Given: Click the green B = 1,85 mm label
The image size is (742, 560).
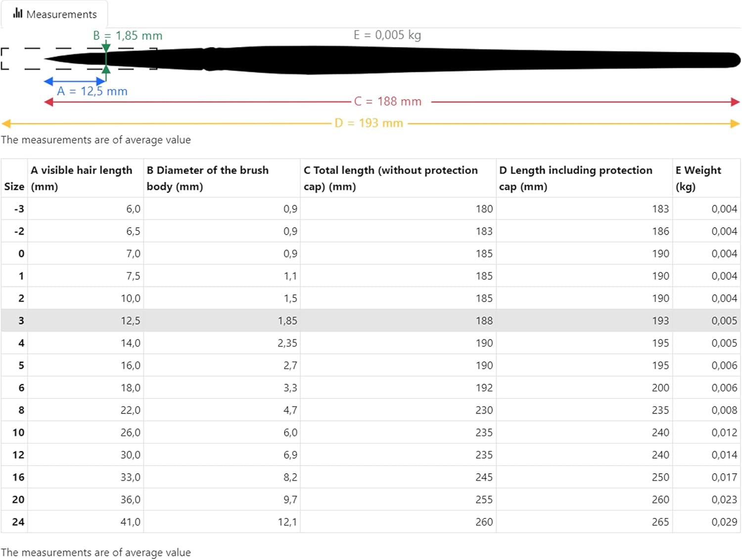Looking at the screenshot, I should pyautogui.click(x=128, y=36).
